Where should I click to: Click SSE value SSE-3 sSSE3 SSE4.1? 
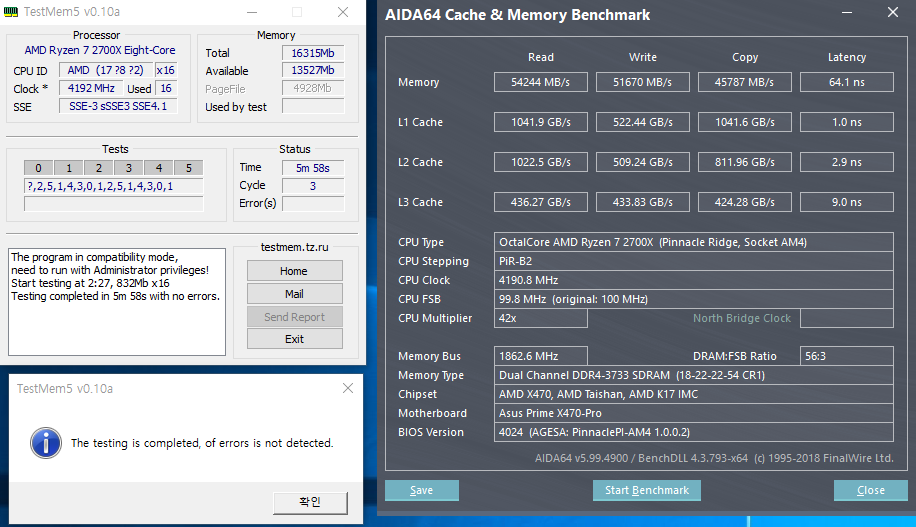[118, 106]
